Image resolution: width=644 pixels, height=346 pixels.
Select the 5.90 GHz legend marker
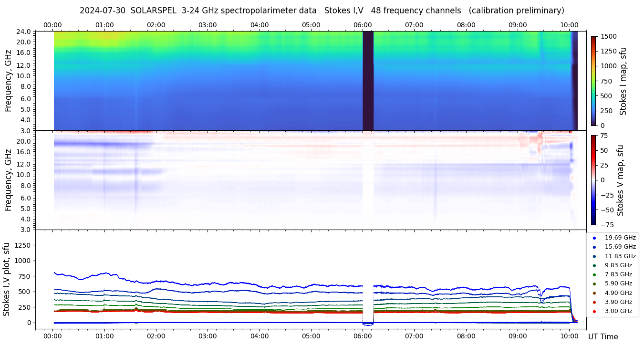coord(594,284)
